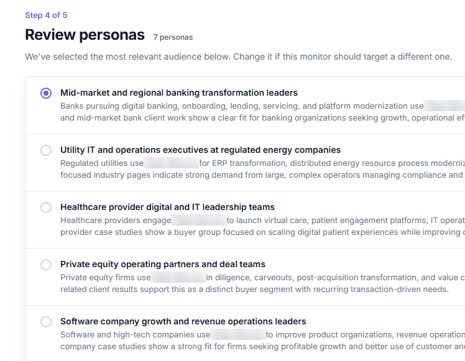Image resolution: width=465 pixels, height=361 pixels.
Task: Click the 'We've selected the most relevant audience' subtitle
Action: [x=238, y=57]
